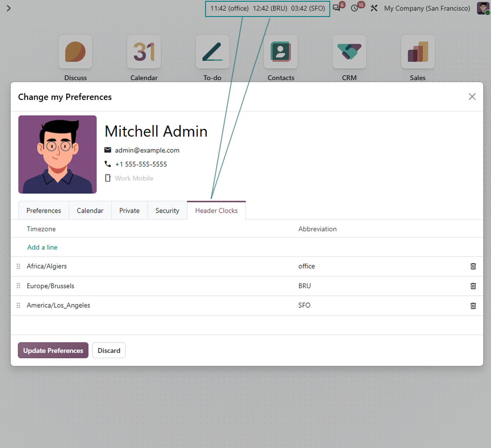
Task: Open user avatar menu in top bar
Action: click(483, 8)
